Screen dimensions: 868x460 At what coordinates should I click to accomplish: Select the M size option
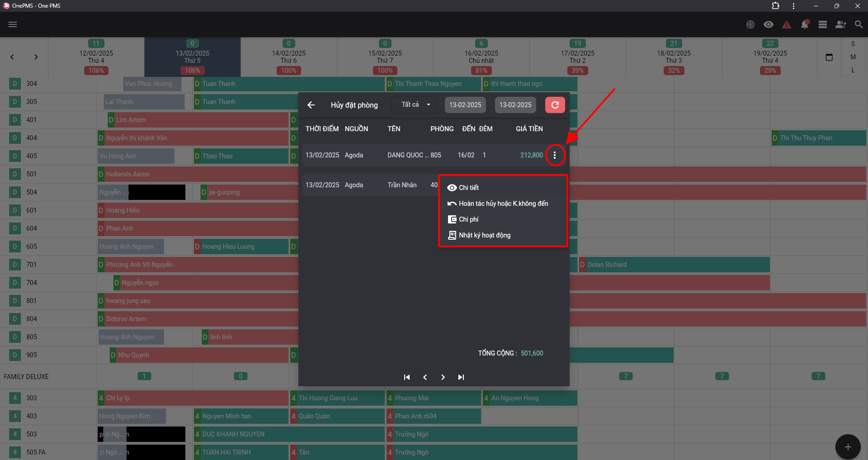tap(853, 57)
